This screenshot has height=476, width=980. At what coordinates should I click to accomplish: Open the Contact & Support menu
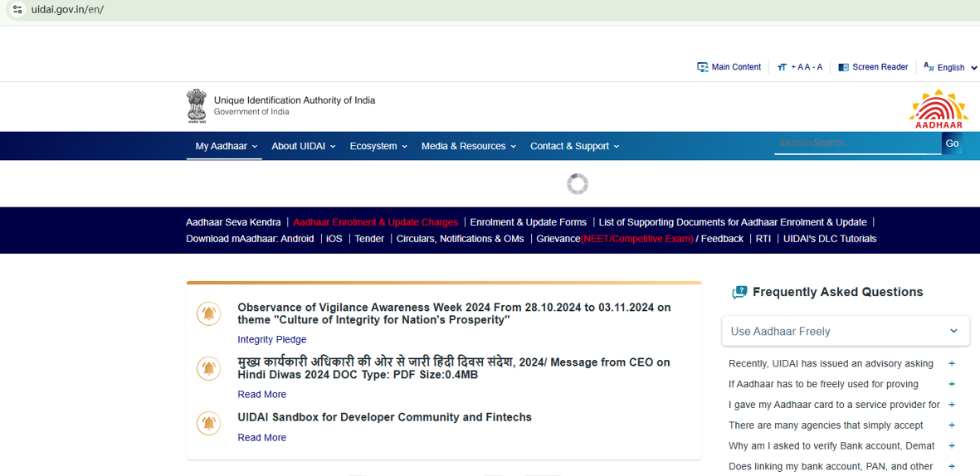pyautogui.click(x=574, y=146)
